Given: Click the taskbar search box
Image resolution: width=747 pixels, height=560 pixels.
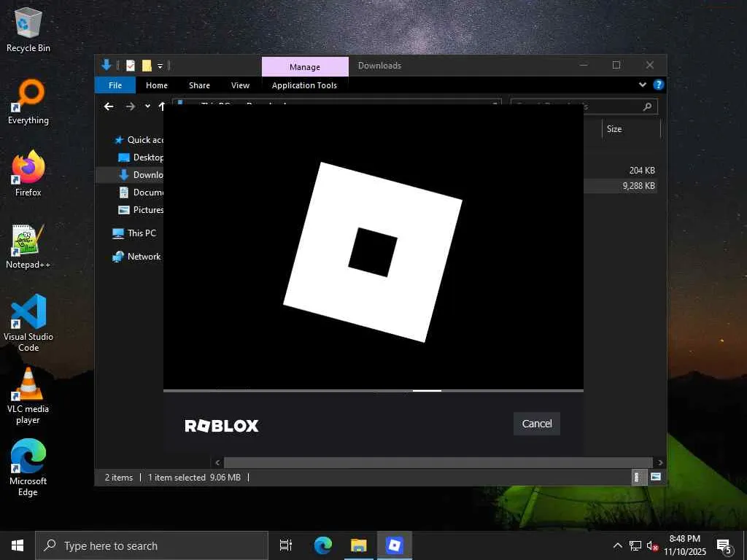Looking at the screenshot, I should (152, 545).
